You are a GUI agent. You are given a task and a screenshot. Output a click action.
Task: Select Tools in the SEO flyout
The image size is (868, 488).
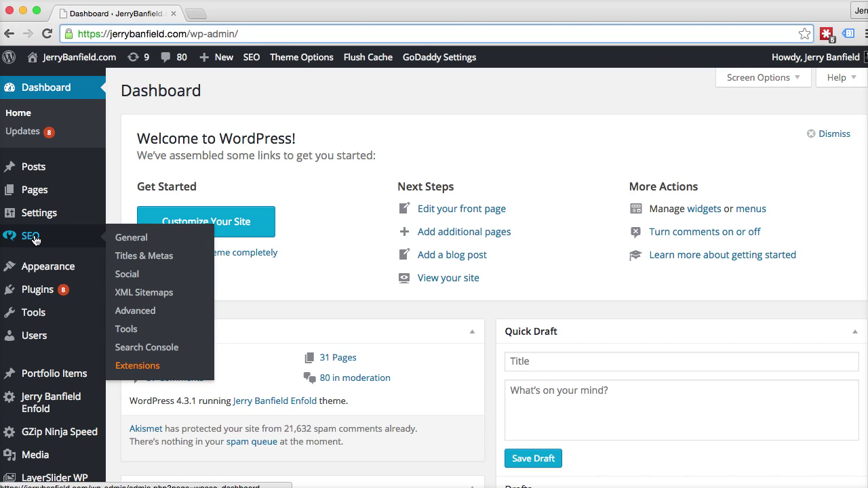click(126, 329)
